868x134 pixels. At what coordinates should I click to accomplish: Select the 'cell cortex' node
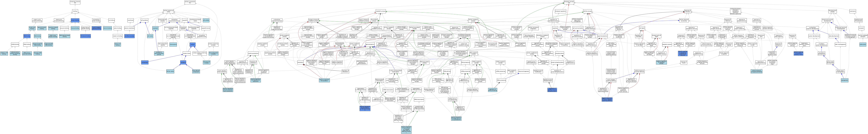[x=150, y=36]
